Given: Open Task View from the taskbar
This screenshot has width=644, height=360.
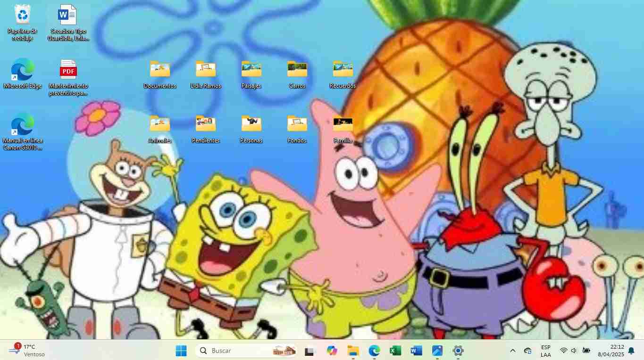Looking at the screenshot, I should tap(309, 351).
